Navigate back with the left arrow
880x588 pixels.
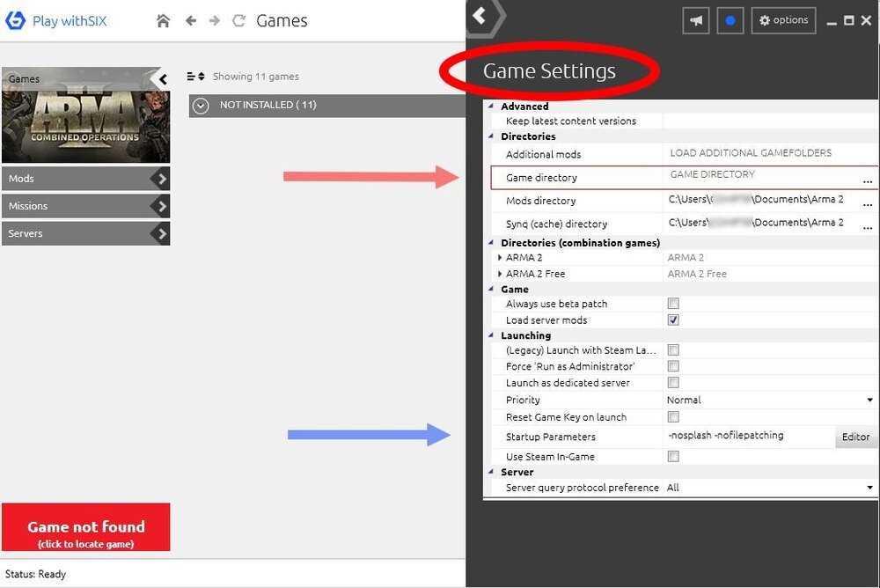tap(191, 21)
